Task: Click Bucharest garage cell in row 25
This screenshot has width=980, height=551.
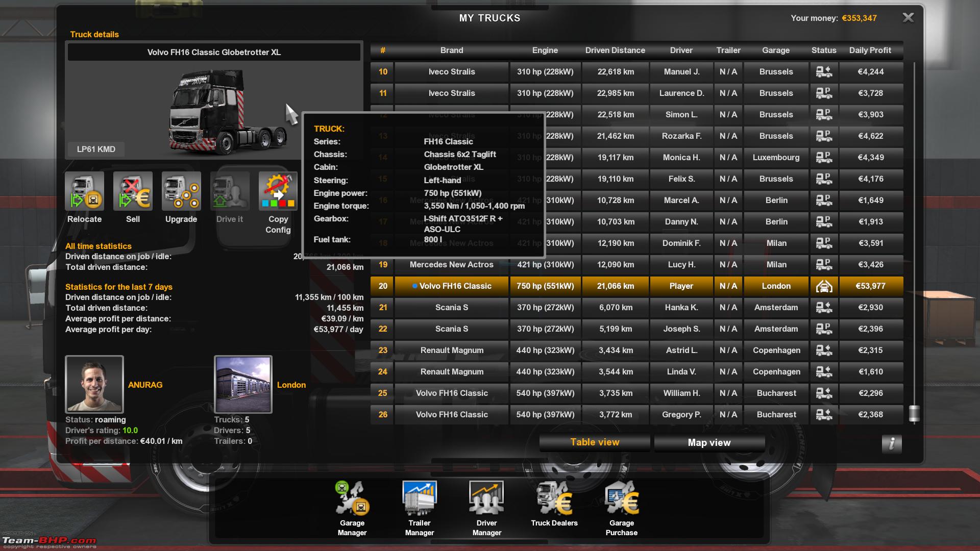Action: 776,393
